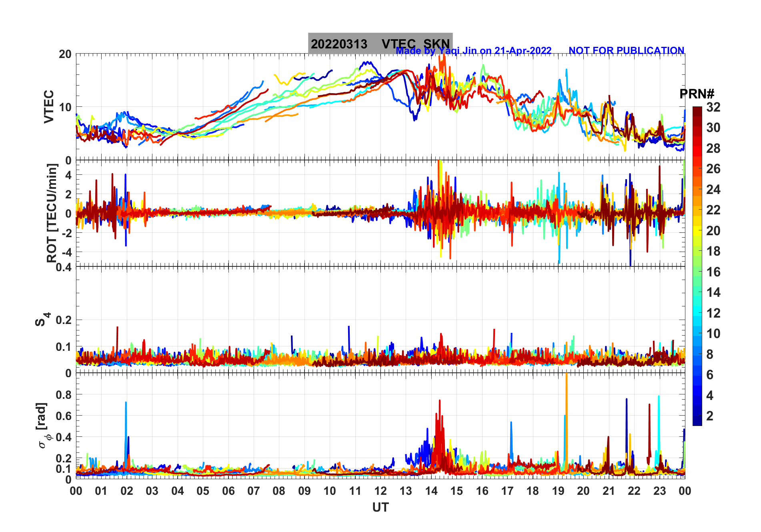Click the 'NOT FOR PUBLICATION' notice
The height and width of the screenshot is (532, 761).
click(626, 51)
